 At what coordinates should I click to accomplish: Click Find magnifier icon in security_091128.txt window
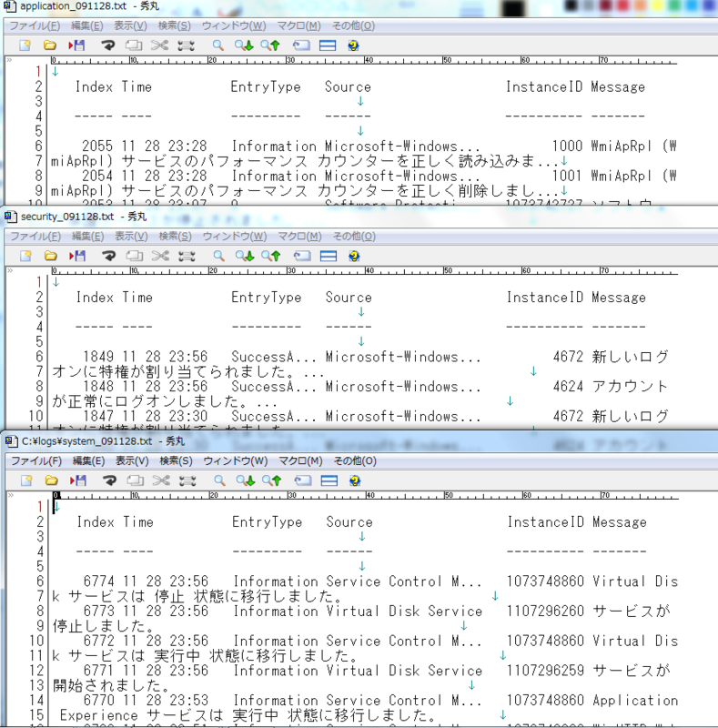pos(218,256)
